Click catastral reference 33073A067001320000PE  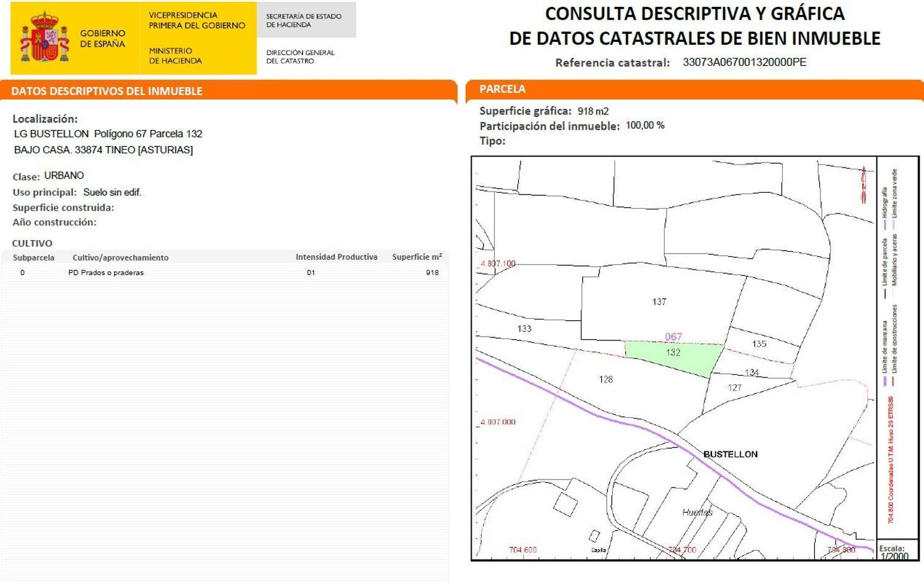[x=745, y=62]
